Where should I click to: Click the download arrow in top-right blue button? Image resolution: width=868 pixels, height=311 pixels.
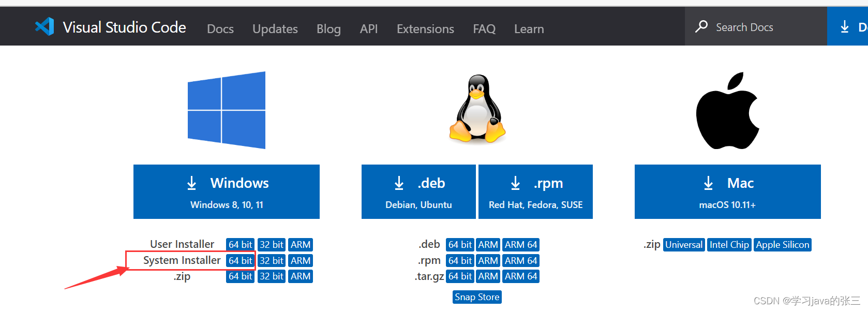coord(845,27)
